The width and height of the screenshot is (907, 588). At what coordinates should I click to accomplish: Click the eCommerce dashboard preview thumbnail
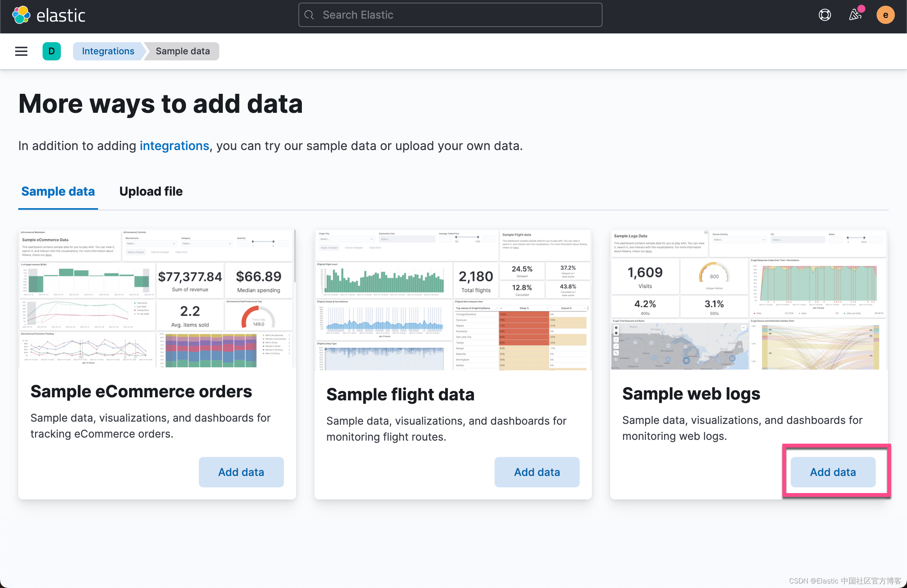(x=157, y=298)
